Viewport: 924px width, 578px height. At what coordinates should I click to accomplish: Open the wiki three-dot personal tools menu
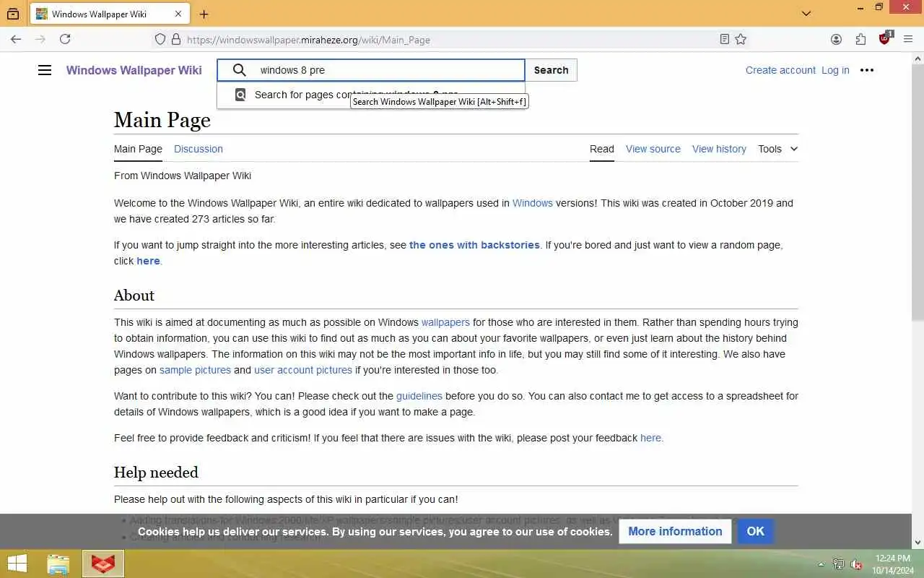coord(867,70)
